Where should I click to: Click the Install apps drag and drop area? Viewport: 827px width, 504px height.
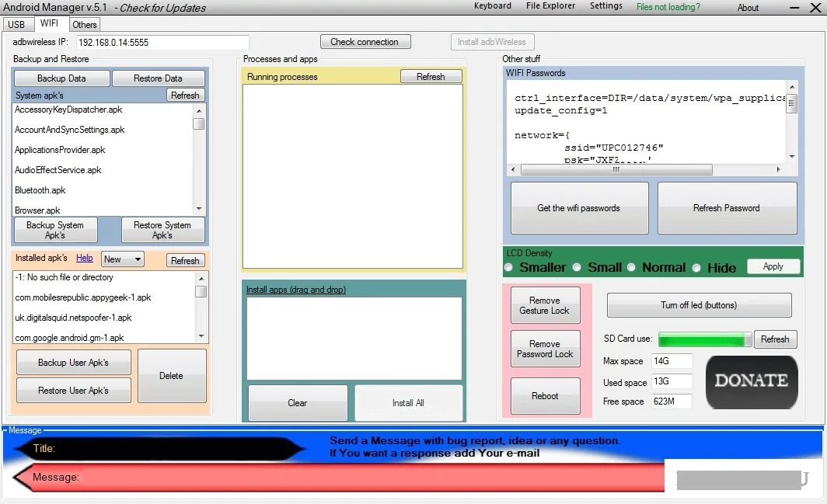click(354, 338)
